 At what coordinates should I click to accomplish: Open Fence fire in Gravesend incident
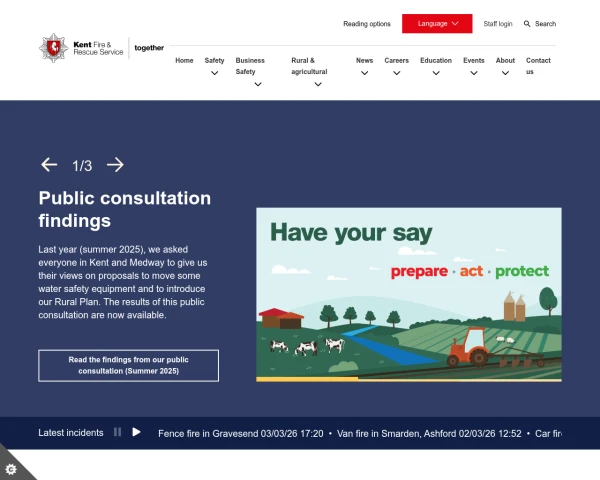click(241, 434)
